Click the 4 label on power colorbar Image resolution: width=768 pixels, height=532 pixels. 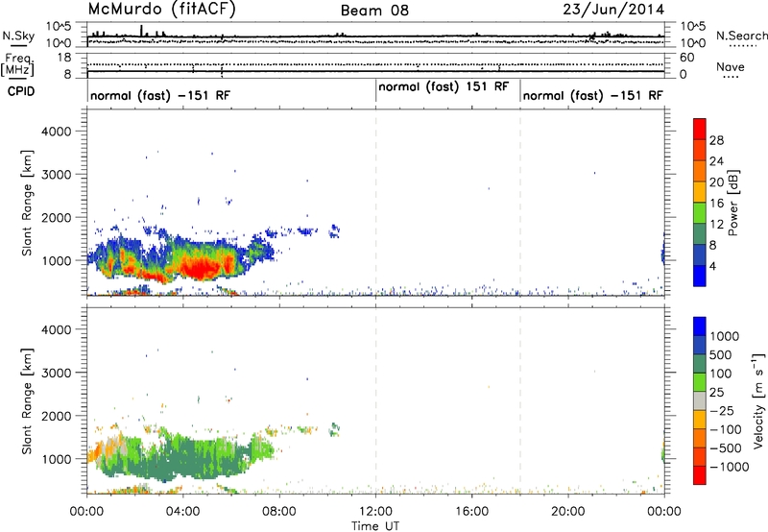(x=713, y=266)
